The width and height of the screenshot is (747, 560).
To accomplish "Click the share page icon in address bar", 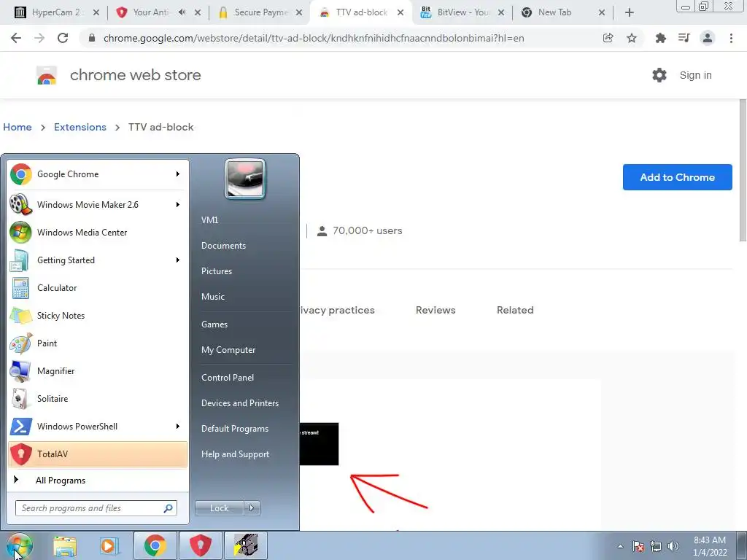I will point(608,38).
